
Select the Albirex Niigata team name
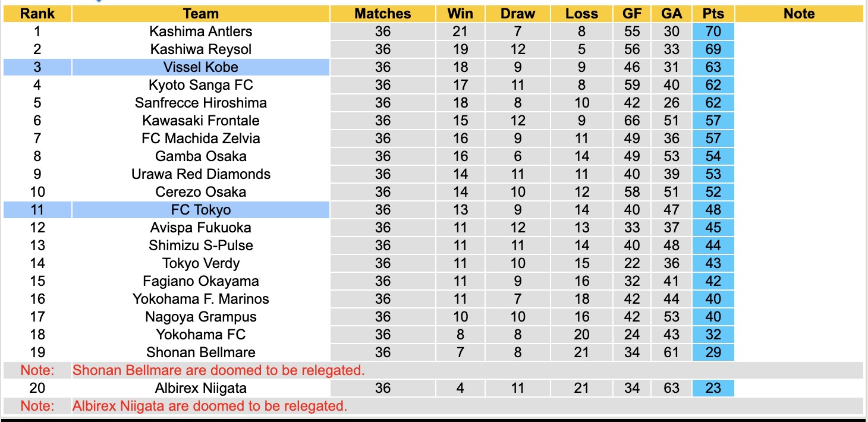click(x=201, y=388)
